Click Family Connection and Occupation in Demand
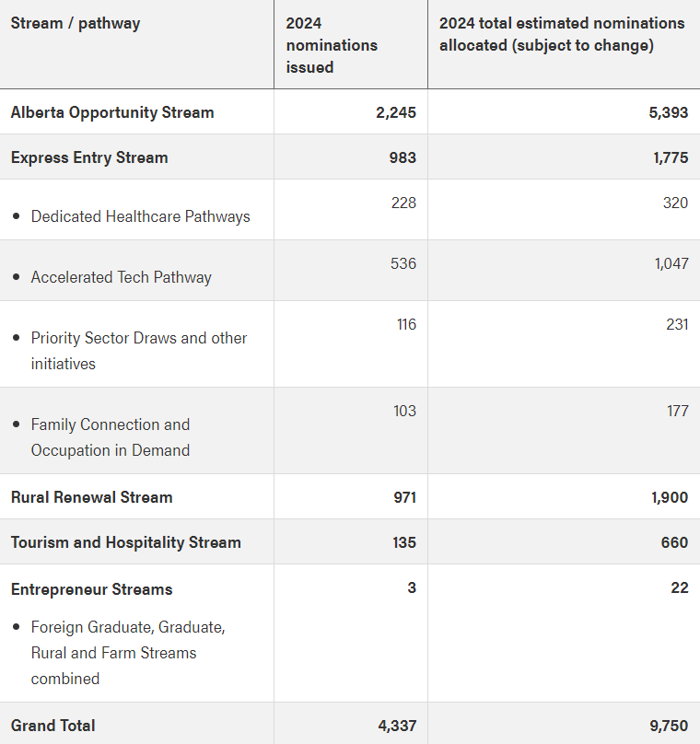 coord(111,437)
